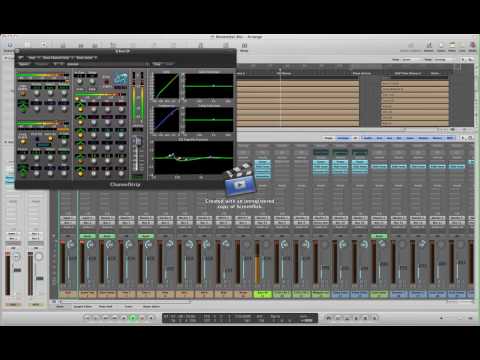
Task: Open the cyan insert slot above the green-labelled channel
Action: tap(263, 162)
